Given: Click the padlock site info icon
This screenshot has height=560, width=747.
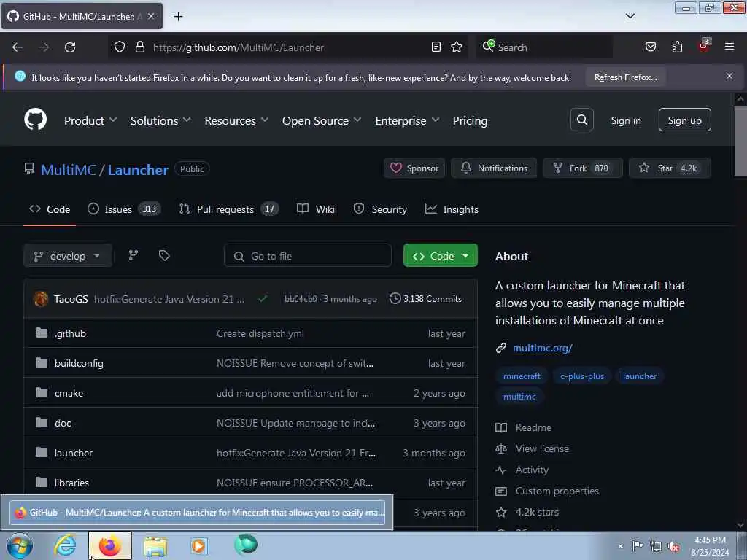Looking at the screenshot, I should (139, 47).
